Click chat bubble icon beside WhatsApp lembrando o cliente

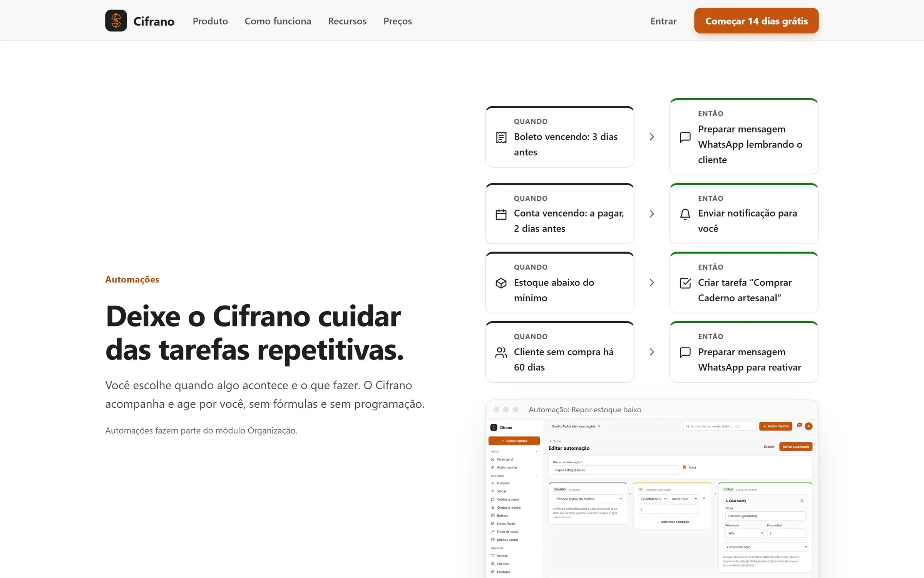point(685,137)
